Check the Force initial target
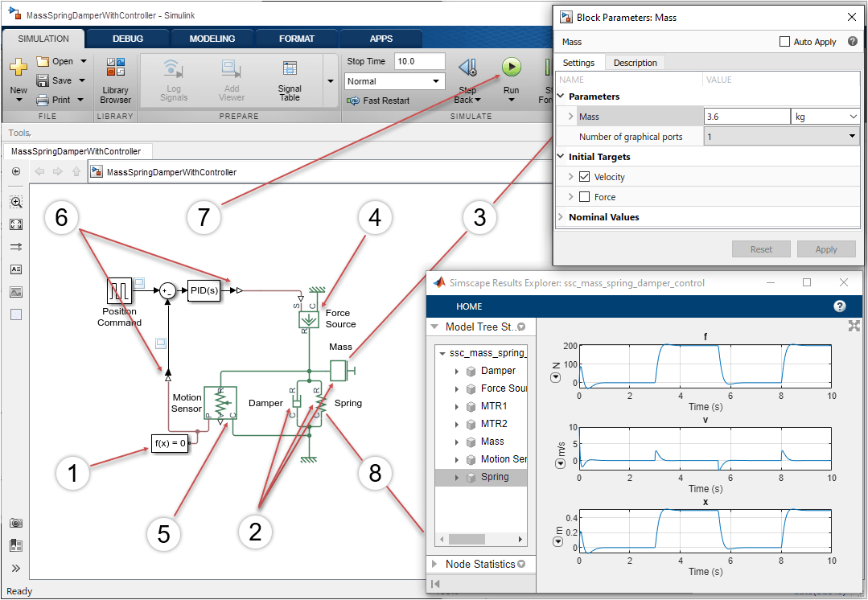 (584, 197)
